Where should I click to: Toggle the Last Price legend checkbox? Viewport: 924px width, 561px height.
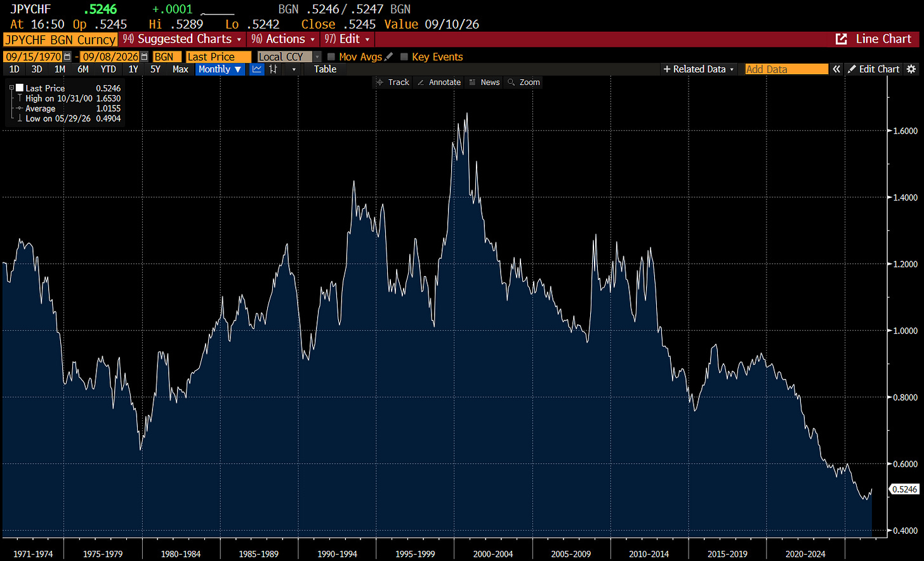20,88
